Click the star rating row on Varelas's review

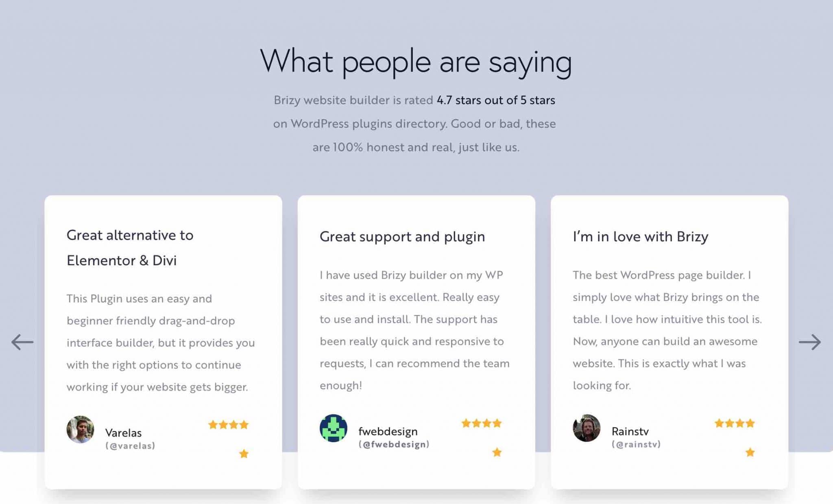[x=228, y=425]
